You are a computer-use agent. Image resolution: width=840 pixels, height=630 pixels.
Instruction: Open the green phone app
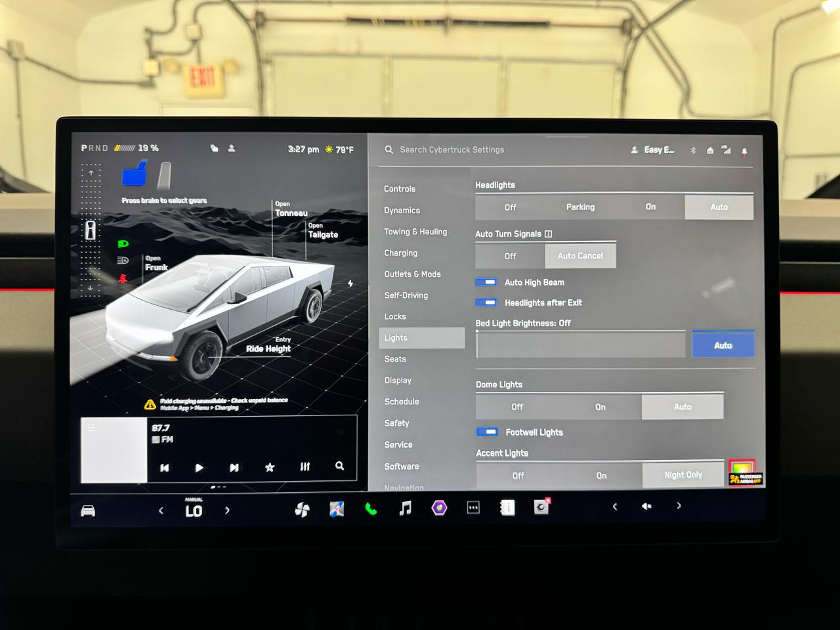coord(371,509)
